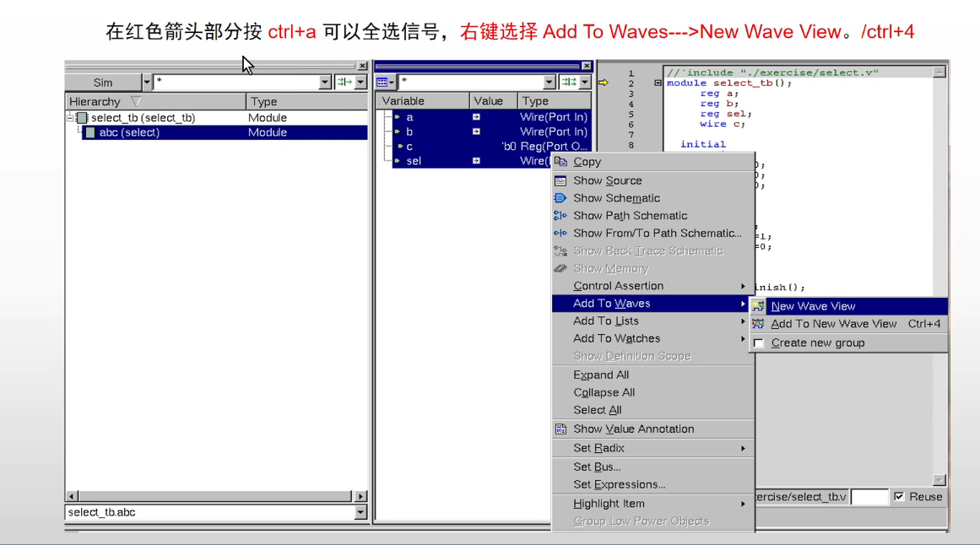This screenshot has height=545, width=980.
Task: Click the New Wave View waveform icon
Action: point(758,306)
